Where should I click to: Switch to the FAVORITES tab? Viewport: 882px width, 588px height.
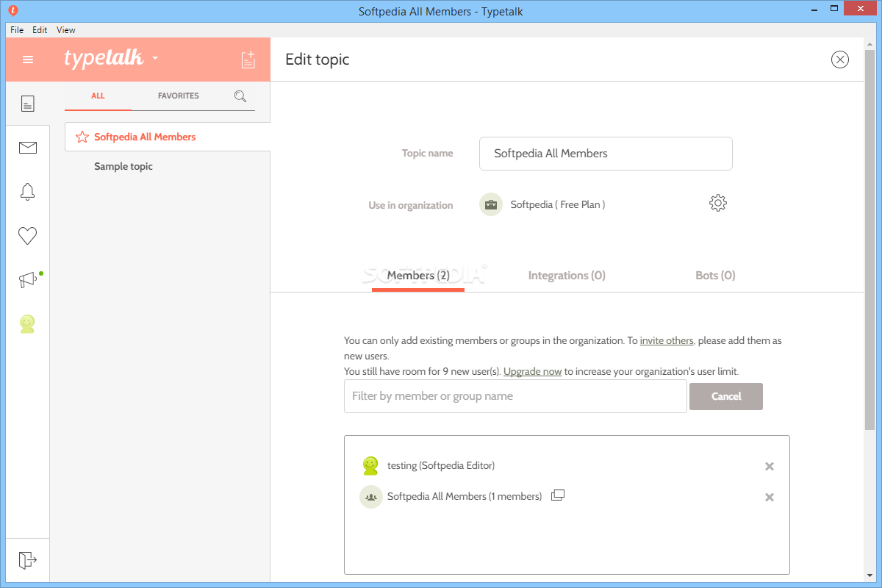pos(179,96)
